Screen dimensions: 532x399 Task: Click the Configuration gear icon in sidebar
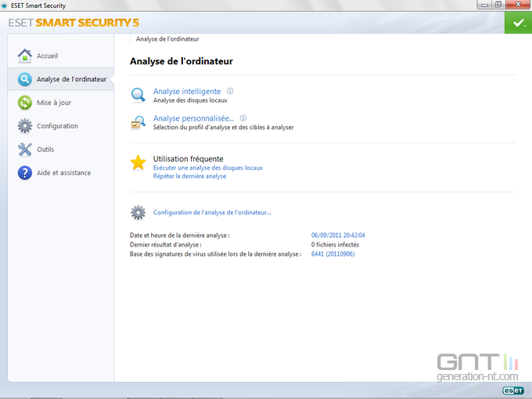25,126
